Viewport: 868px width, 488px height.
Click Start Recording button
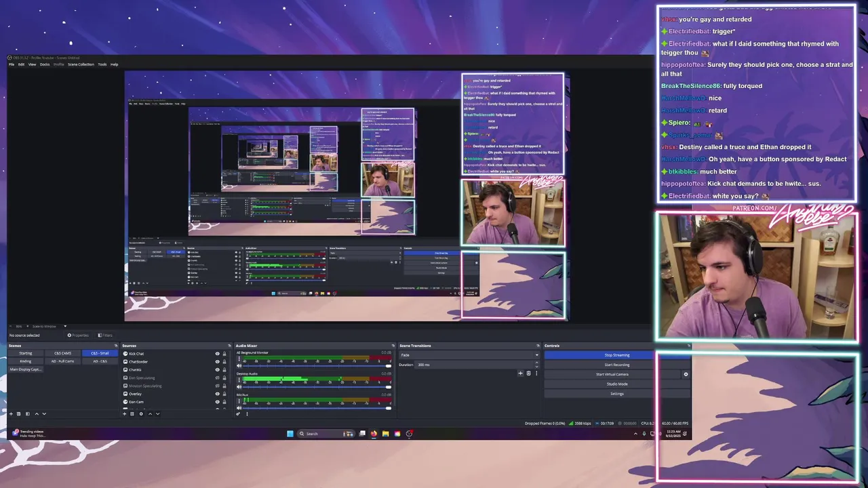pyautogui.click(x=617, y=365)
